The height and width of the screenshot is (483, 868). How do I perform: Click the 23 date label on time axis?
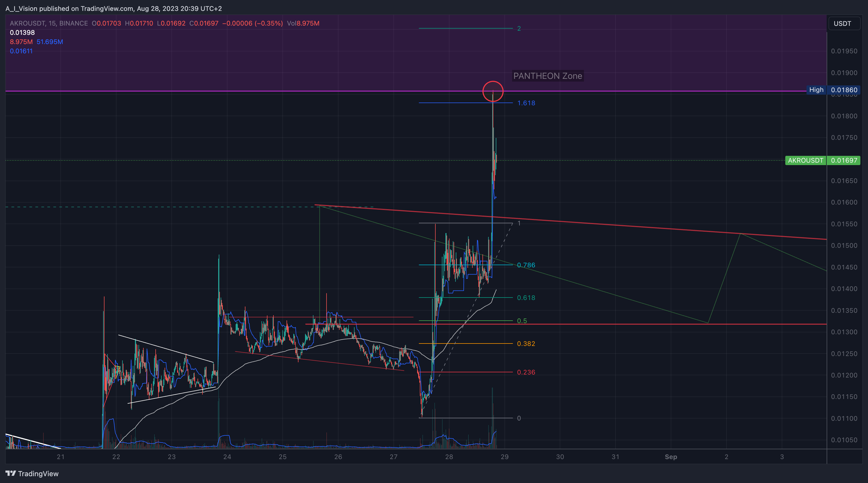pyautogui.click(x=171, y=457)
